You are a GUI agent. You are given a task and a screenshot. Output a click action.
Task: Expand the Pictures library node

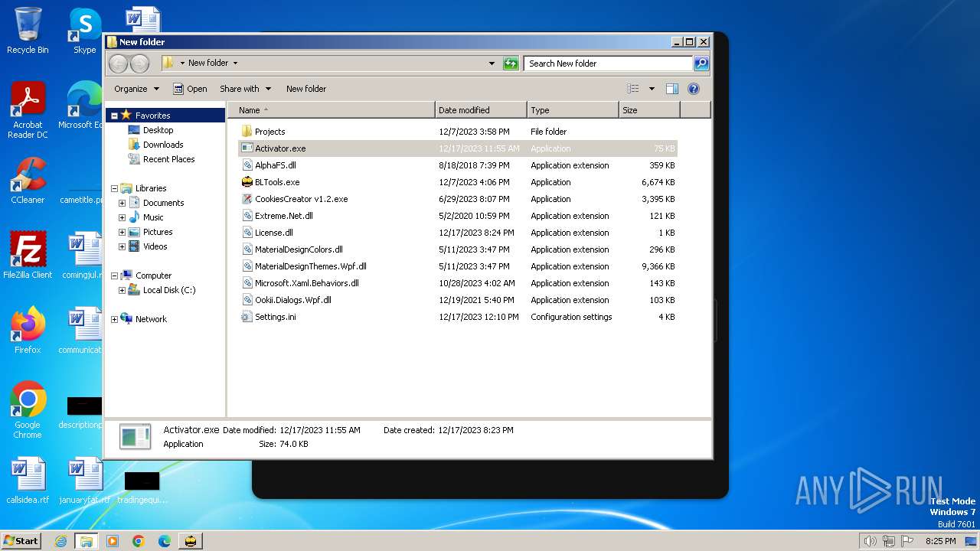pyautogui.click(x=122, y=232)
